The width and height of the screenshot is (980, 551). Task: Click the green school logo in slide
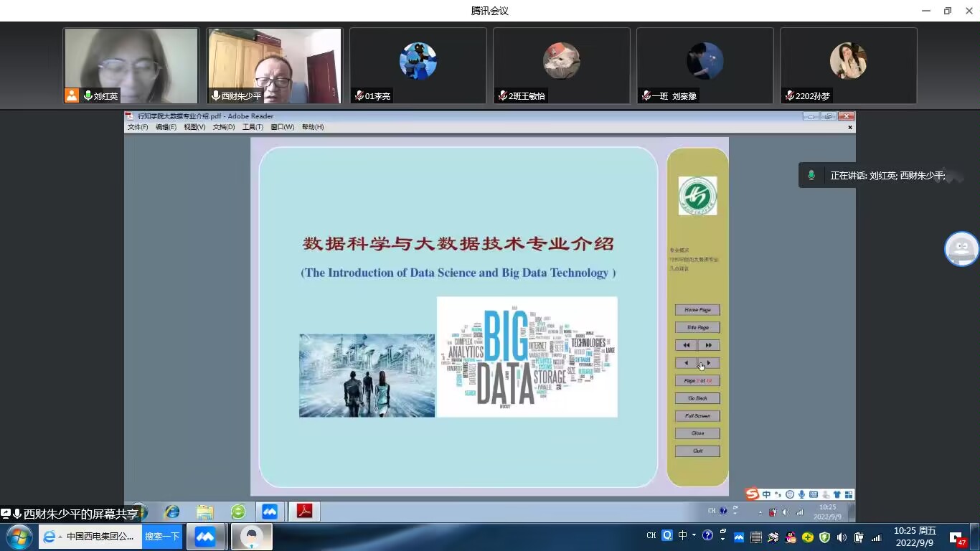click(697, 196)
